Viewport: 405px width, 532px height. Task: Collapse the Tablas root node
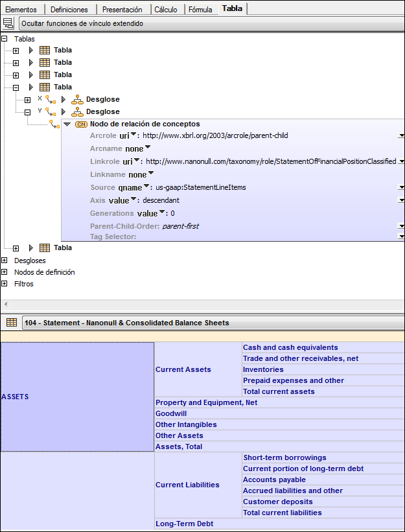5,39
